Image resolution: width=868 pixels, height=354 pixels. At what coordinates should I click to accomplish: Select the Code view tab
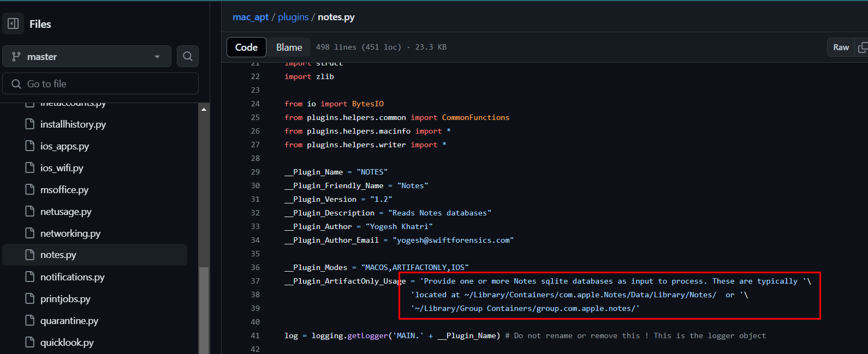coord(246,47)
